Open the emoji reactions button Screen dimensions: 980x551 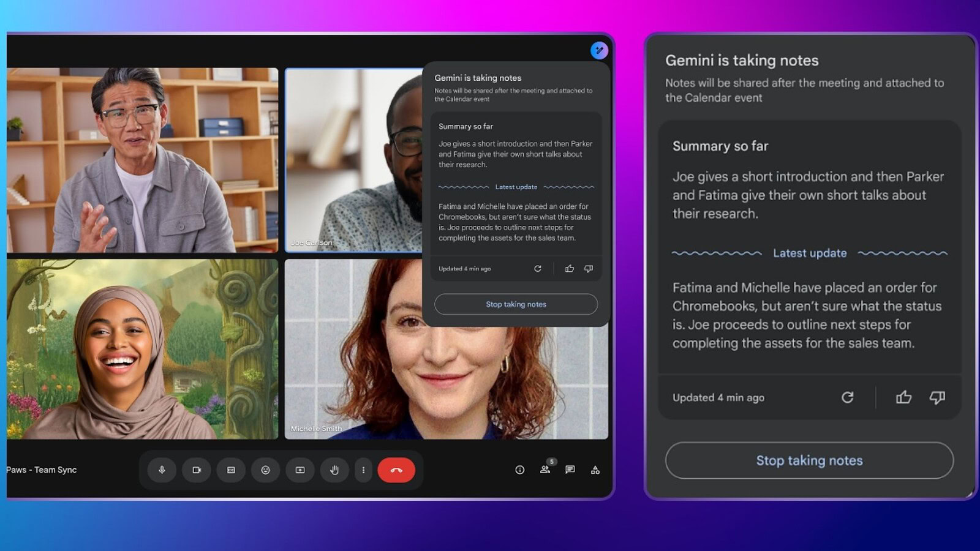click(265, 470)
